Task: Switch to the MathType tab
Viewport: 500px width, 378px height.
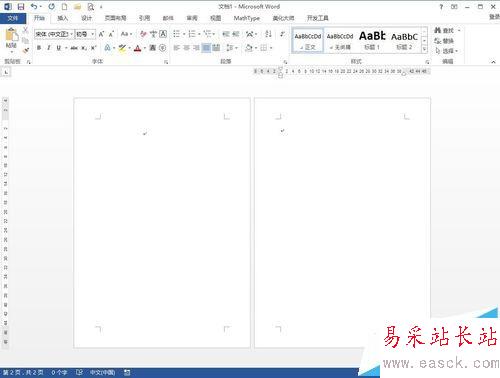Action: pyautogui.click(x=247, y=18)
